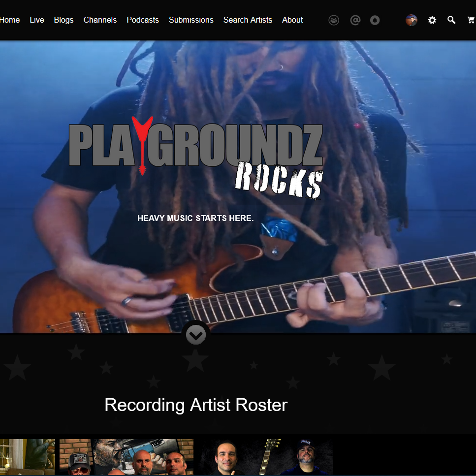Open the notifications bell icon

tap(375, 20)
